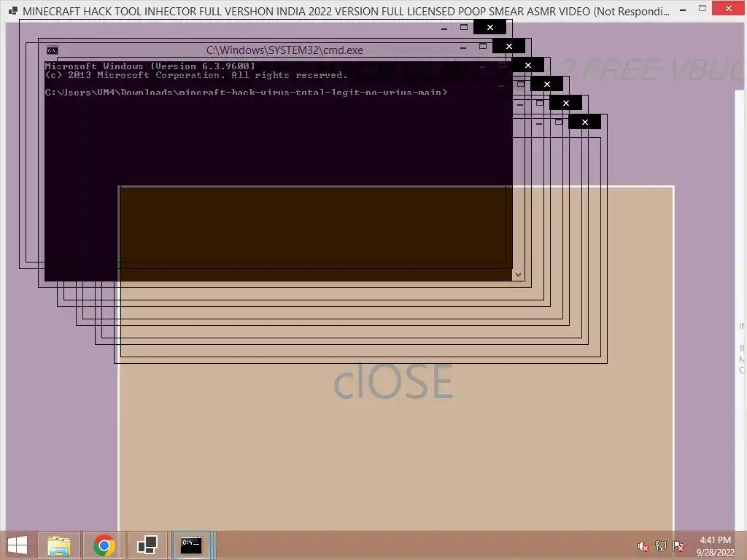Click the app icon in the Minecraft Hack Tool title bar
Viewport: 747px width, 560px height.
pos(13,10)
